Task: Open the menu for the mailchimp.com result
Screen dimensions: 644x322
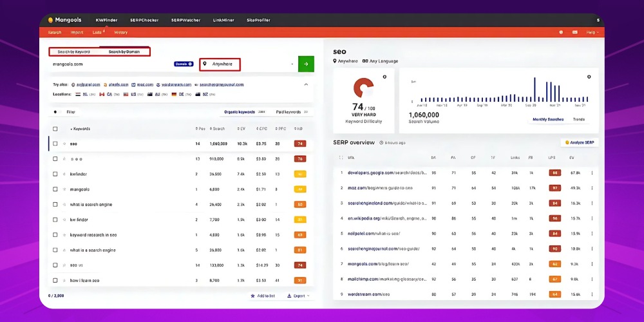Action: coord(592,279)
